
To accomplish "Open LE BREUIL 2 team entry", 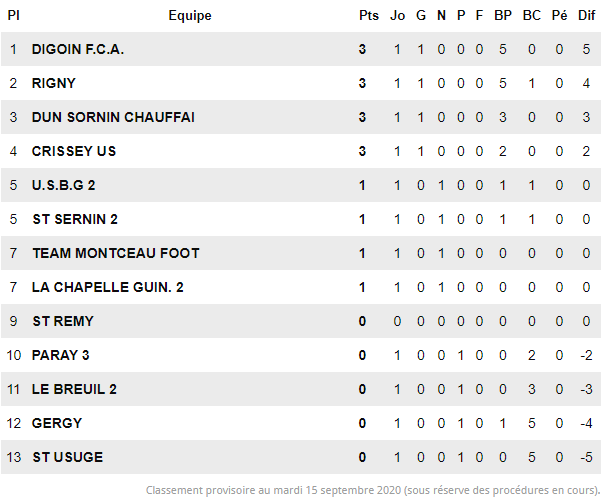I will click(x=74, y=389).
